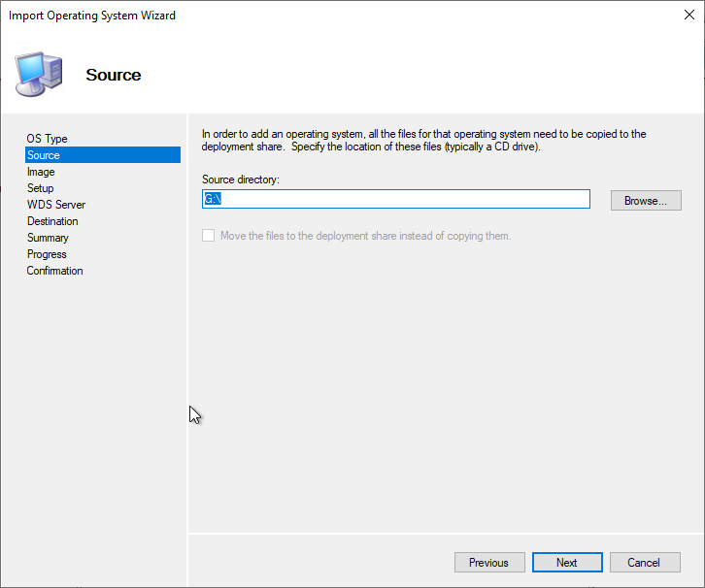Screen dimensions: 705x588
Task: Click the Source directory label
Action: [x=241, y=180]
